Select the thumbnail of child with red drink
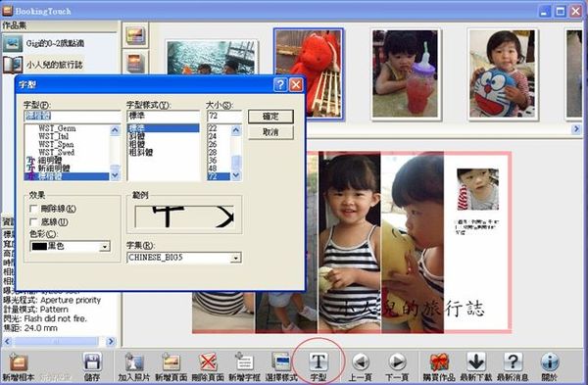The image size is (588, 385). tap(406, 74)
